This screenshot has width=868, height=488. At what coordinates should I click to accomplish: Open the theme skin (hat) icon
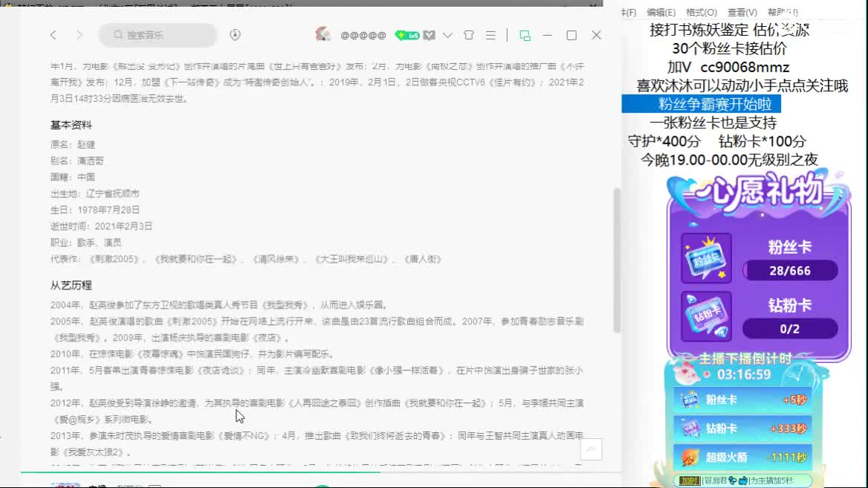468,36
